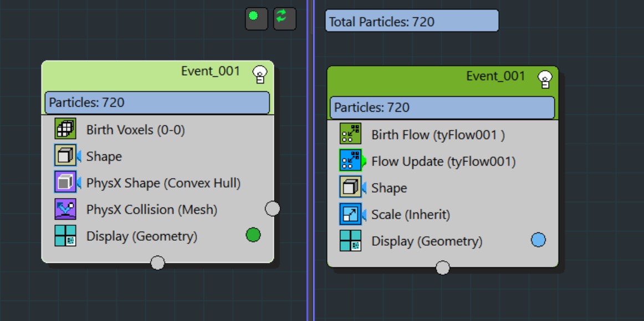Click the PhysX Collision operator icon
The image size is (644, 321).
click(x=65, y=209)
